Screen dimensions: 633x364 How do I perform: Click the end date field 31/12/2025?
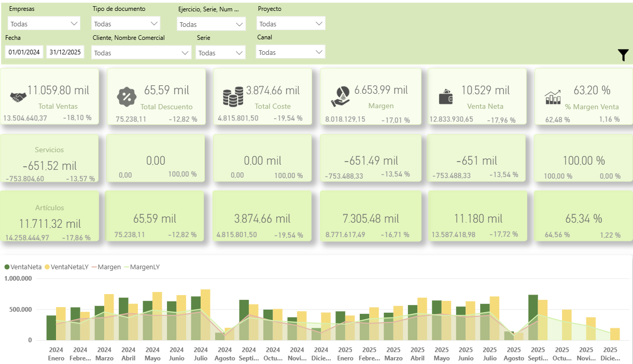pos(65,52)
